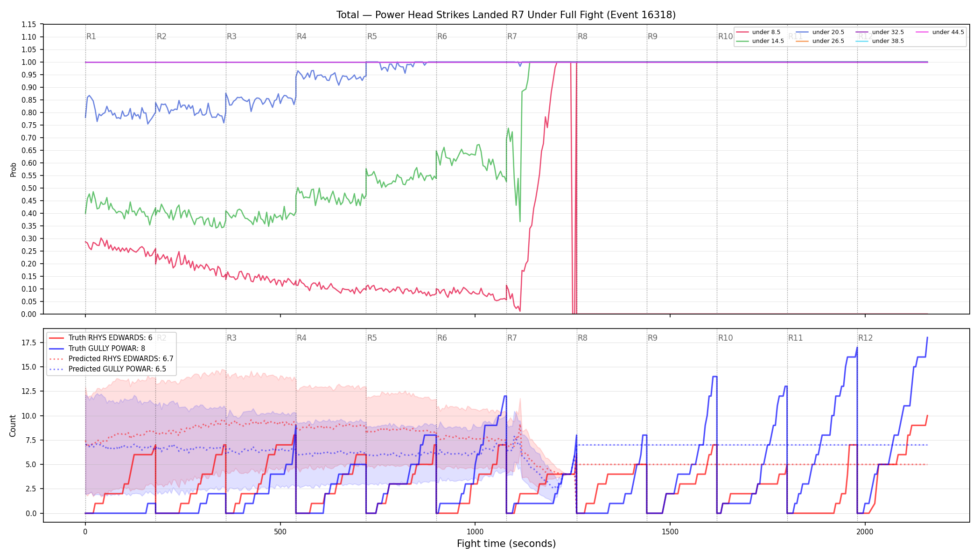Screen dimensions: 980x560
Task: Click the R12 round label in count plot
Action: pyautogui.click(x=866, y=338)
